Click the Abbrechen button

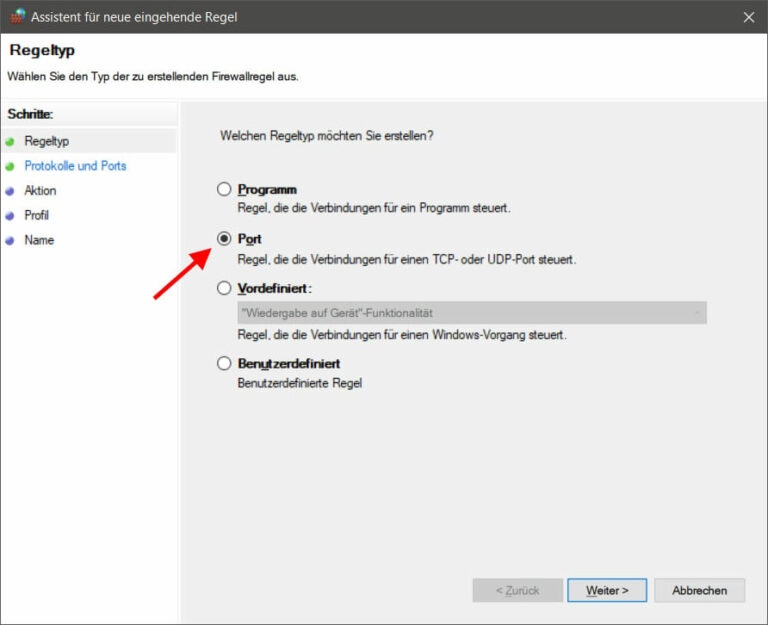coord(699,590)
